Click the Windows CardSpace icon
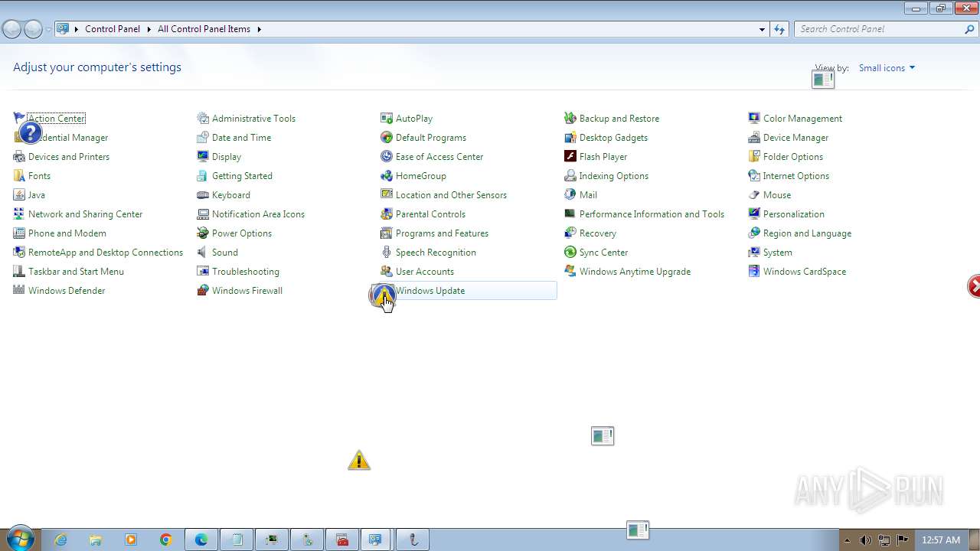 754,272
